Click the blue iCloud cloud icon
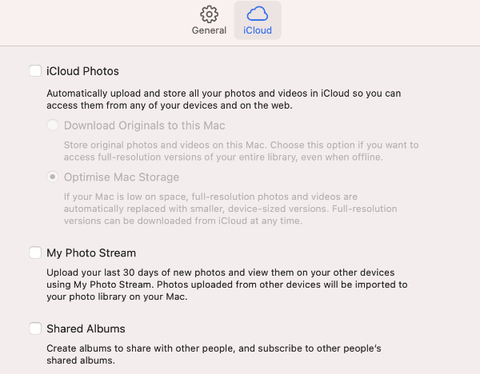The height and width of the screenshot is (374, 480). (257, 14)
